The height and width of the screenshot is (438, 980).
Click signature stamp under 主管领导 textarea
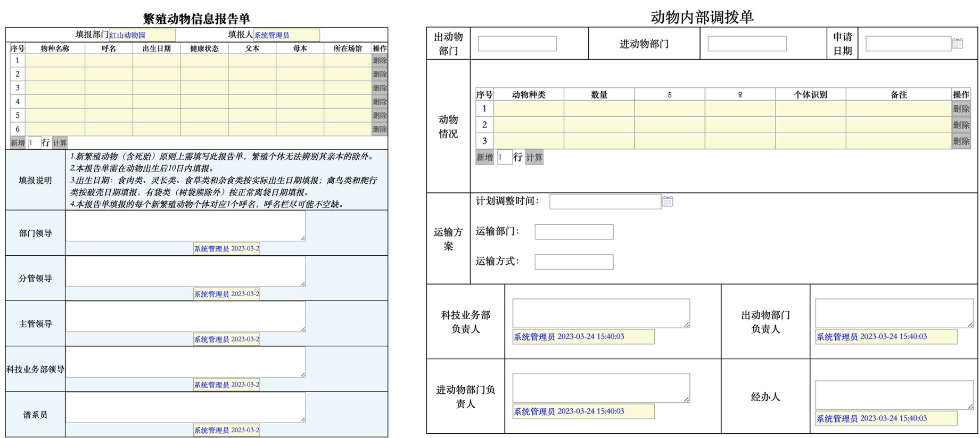[x=226, y=339]
